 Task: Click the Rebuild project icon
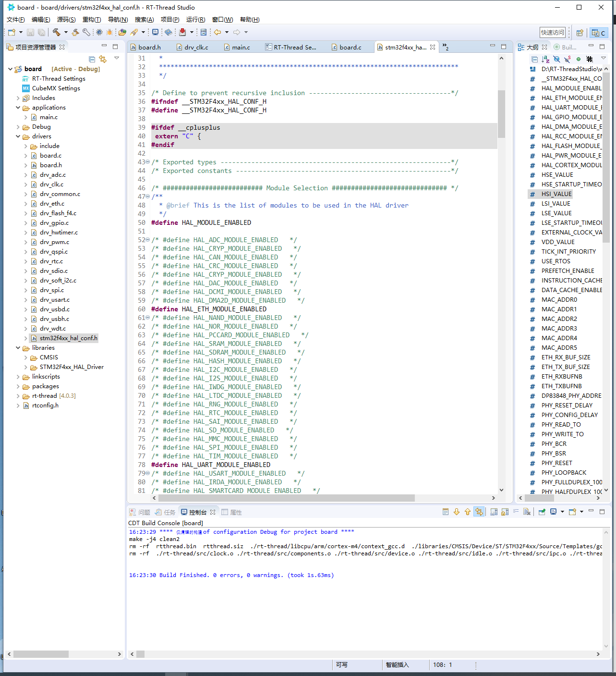pos(75,32)
